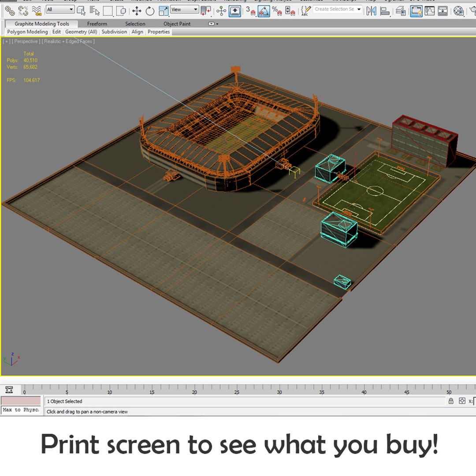The width and height of the screenshot is (476, 476).
Task: Open the Material Editor icon
Action: tap(458, 11)
